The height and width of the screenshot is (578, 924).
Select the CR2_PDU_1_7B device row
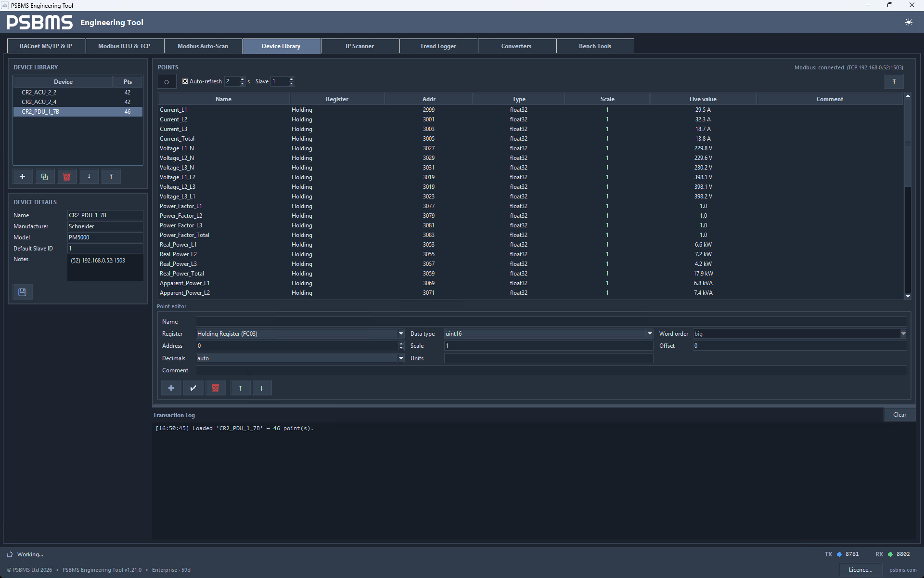tap(77, 112)
